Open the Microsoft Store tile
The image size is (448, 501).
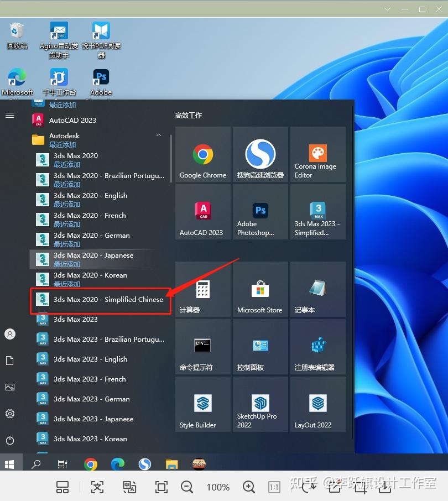pyautogui.click(x=261, y=289)
